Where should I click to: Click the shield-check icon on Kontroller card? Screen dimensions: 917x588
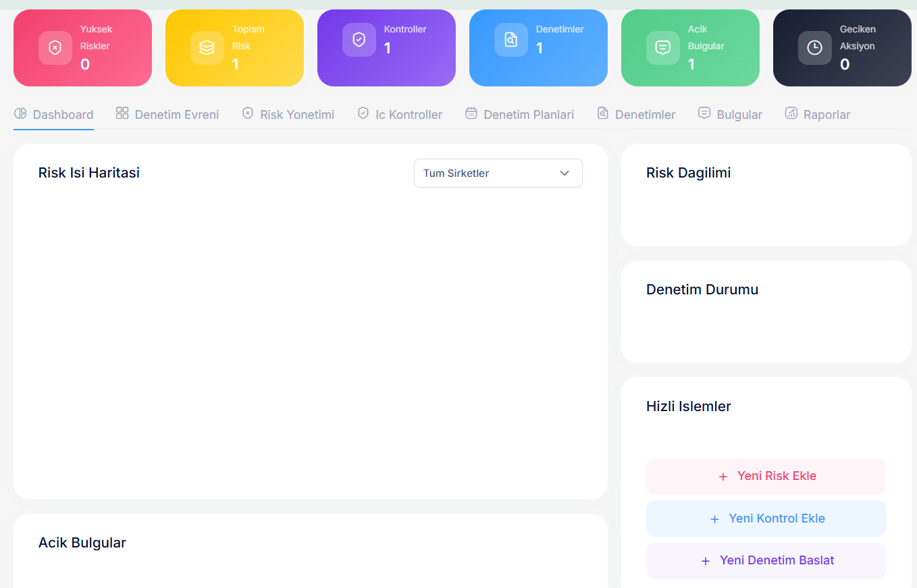pyautogui.click(x=359, y=40)
